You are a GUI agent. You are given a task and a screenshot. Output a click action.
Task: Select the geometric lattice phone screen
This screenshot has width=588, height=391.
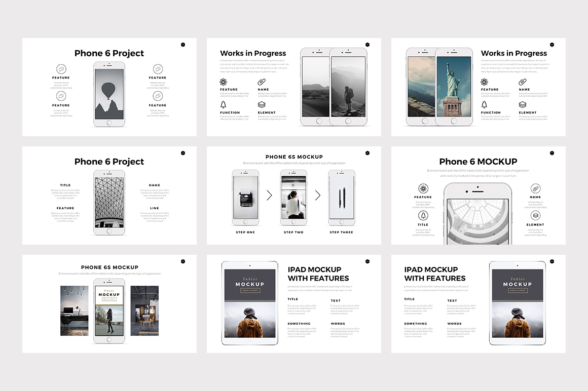(109, 202)
